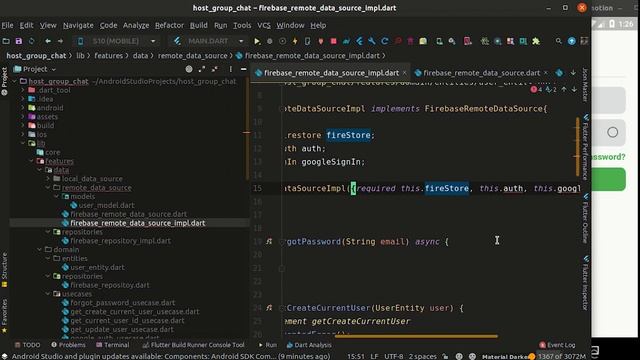The height and width of the screenshot is (360, 640).
Task: Go to previous highlighted error arrow
Action: click(x=564, y=89)
